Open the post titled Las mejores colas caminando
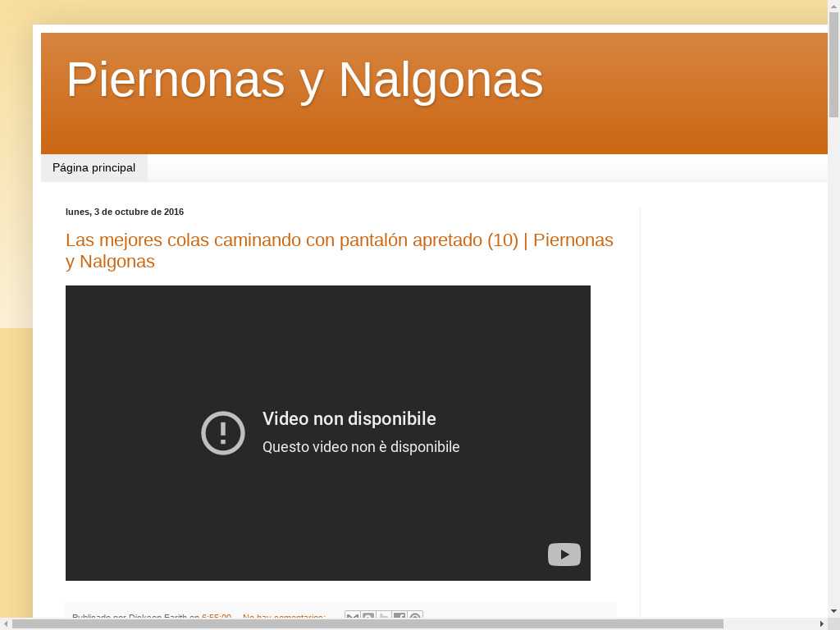 pos(339,251)
